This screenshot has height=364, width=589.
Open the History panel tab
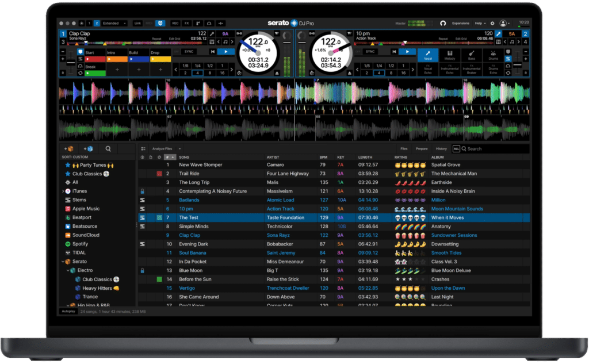pyautogui.click(x=441, y=149)
